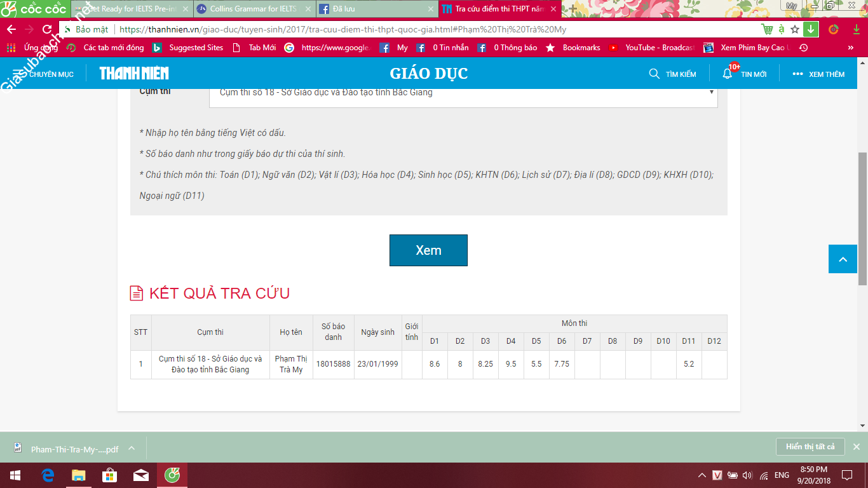This screenshot has width=868, height=488.
Task: Click the browser address bar URL
Action: tap(343, 29)
